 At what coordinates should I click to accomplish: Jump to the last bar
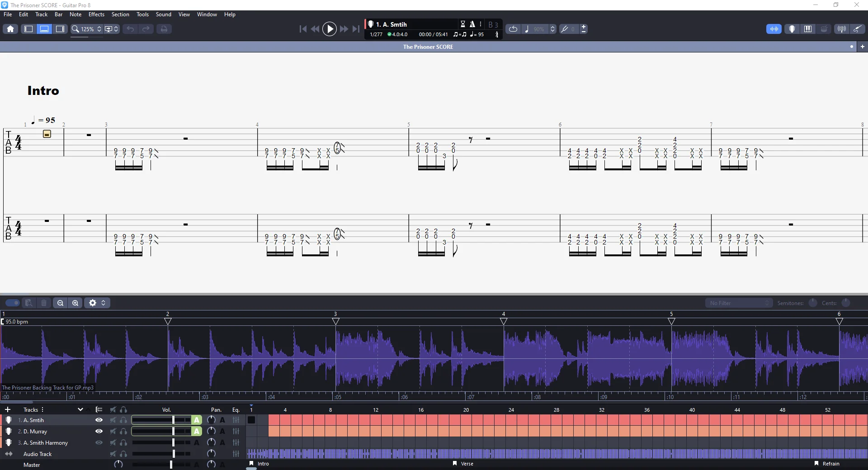pyautogui.click(x=356, y=29)
